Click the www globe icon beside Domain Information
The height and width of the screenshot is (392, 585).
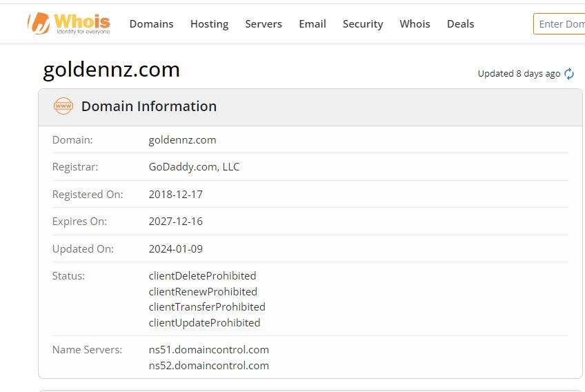point(63,106)
